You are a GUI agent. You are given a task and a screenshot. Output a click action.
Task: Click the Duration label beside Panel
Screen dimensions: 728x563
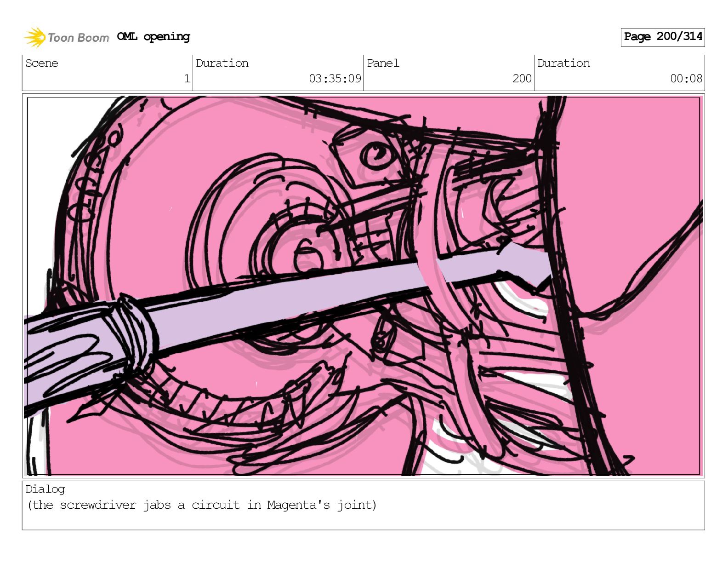563,63
